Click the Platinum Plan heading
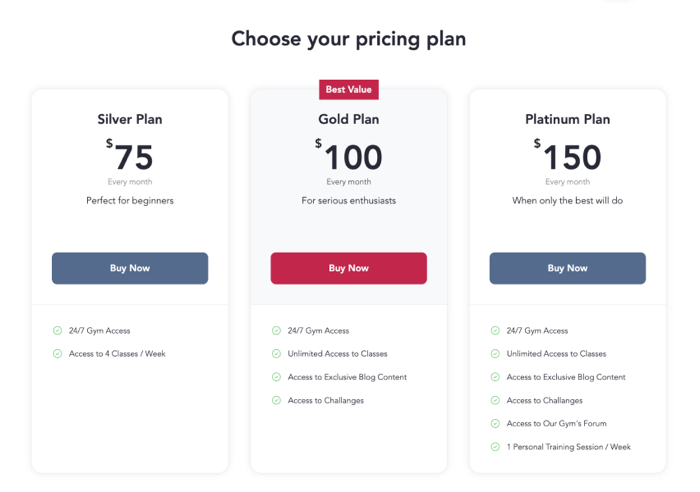Image resolution: width=700 pixels, height=492 pixels. (x=567, y=119)
